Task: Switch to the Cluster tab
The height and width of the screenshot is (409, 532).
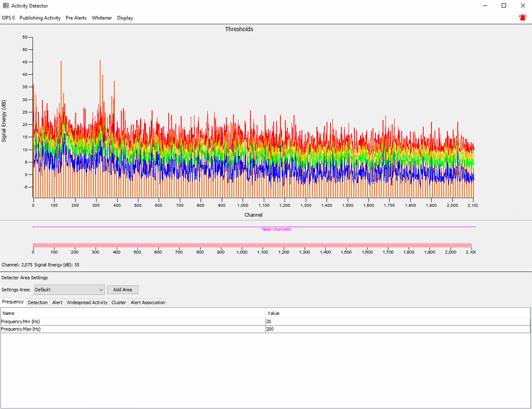Action: pos(119,302)
